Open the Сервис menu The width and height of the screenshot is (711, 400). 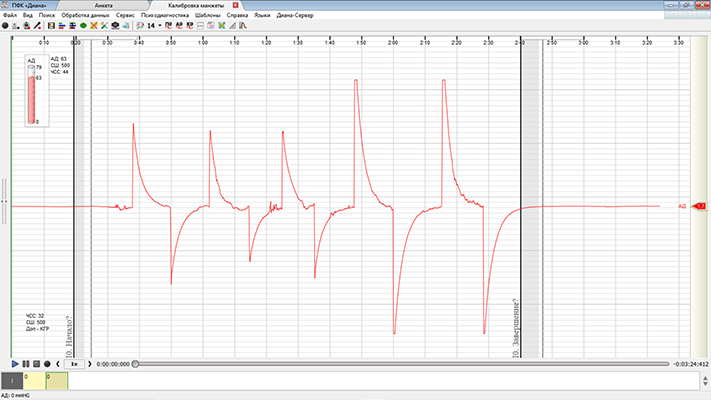125,15
